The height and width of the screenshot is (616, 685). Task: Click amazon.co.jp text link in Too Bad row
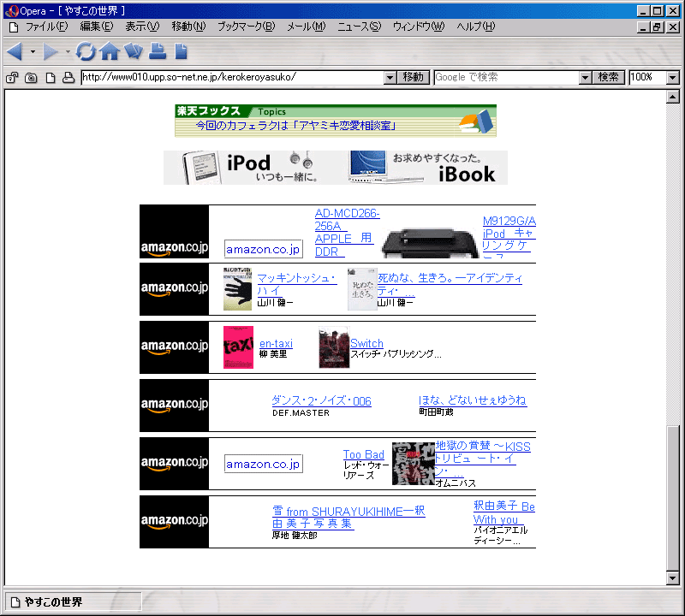pos(264,464)
